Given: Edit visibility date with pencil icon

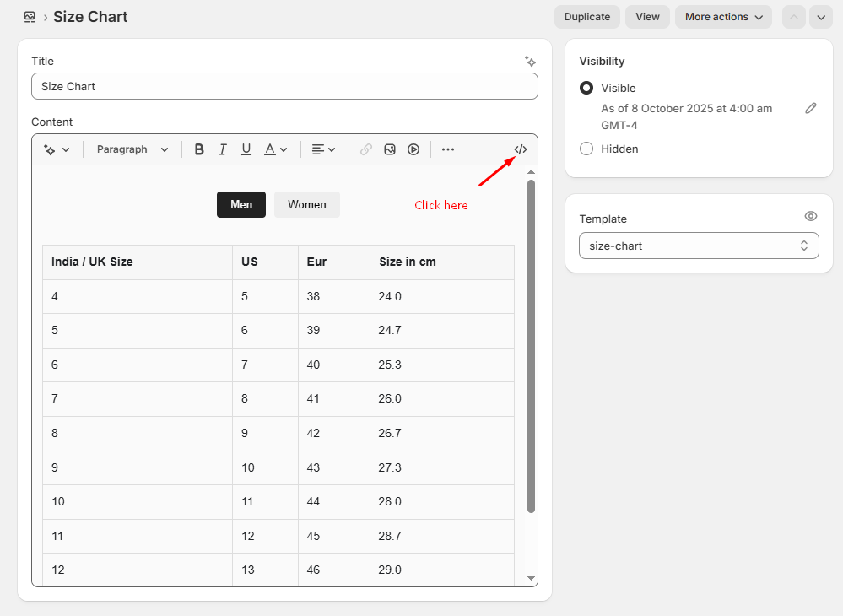Looking at the screenshot, I should click(811, 108).
